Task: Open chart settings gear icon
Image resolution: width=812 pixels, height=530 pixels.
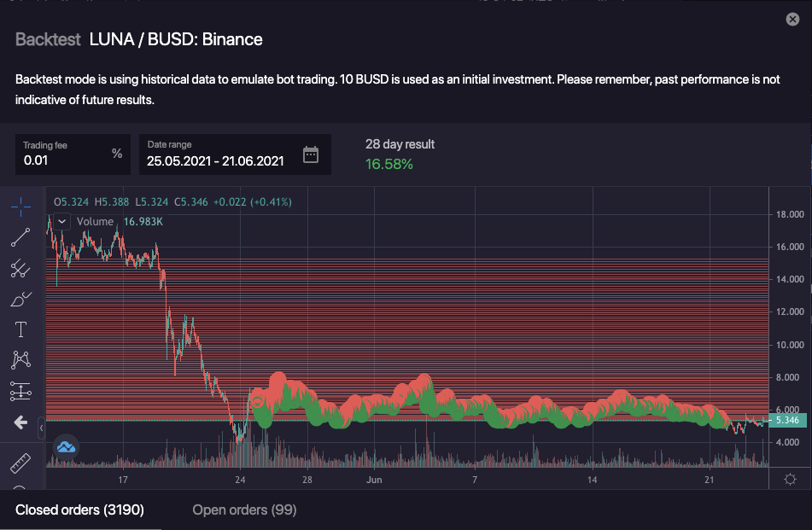Action: pos(791,479)
